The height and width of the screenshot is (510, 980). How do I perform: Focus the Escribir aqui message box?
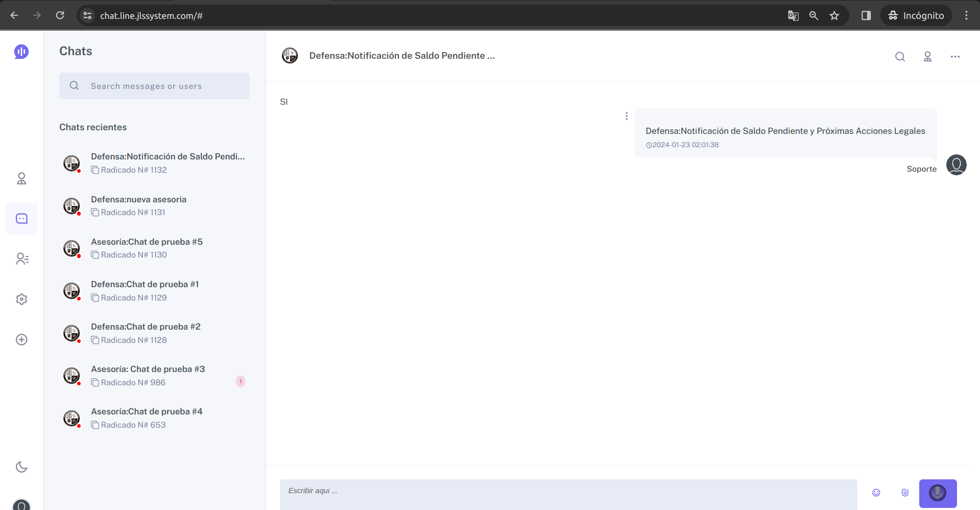[567, 492]
